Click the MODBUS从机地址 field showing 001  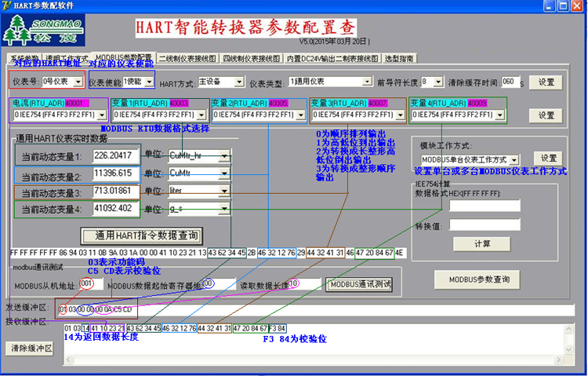90,284
